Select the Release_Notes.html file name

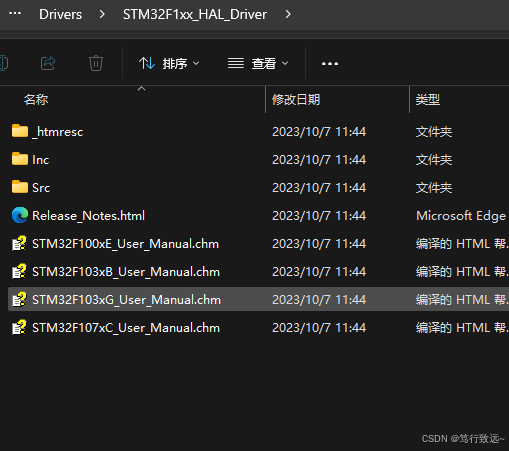(88, 216)
